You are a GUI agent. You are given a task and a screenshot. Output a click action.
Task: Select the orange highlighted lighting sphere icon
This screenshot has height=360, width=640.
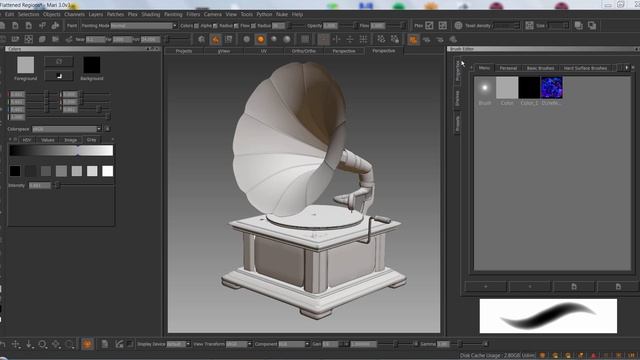(x=260, y=39)
